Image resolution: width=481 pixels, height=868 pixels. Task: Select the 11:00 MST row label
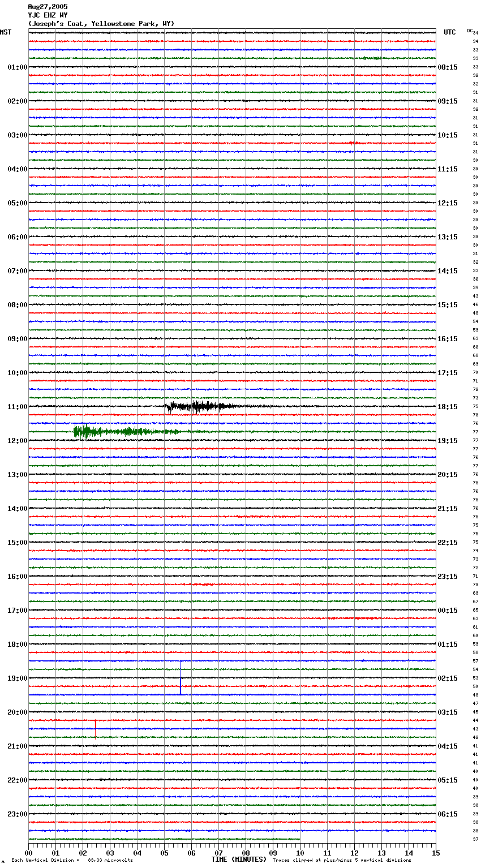(x=18, y=407)
